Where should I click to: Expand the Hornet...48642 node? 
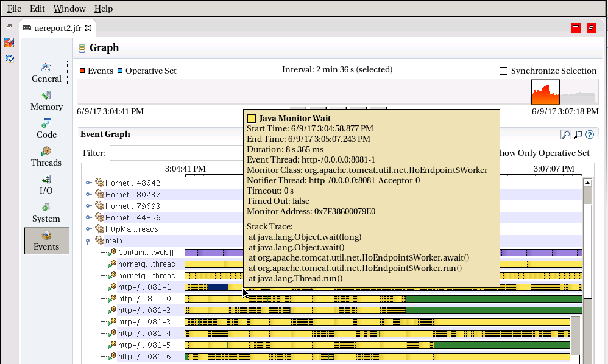[87, 184]
